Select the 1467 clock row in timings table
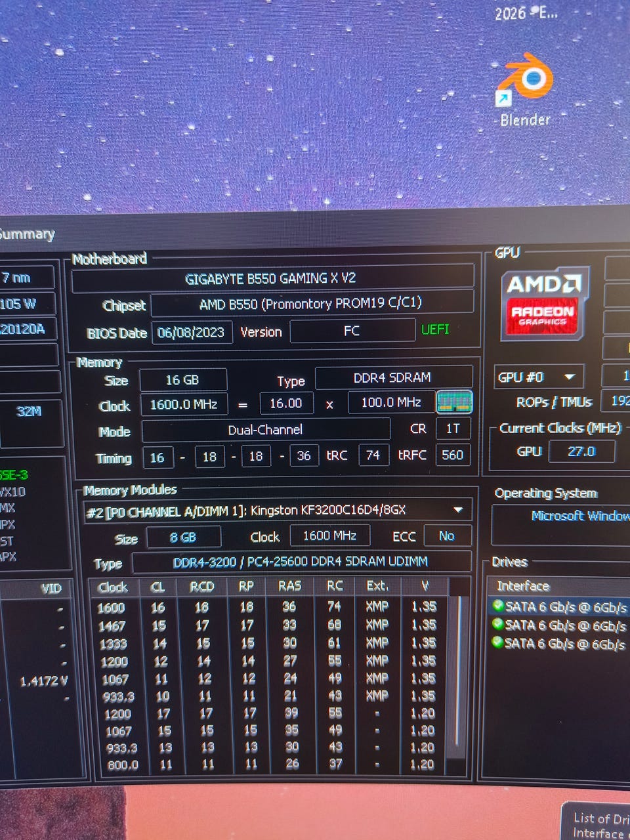This screenshot has width=630, height=840. [270, 625]
